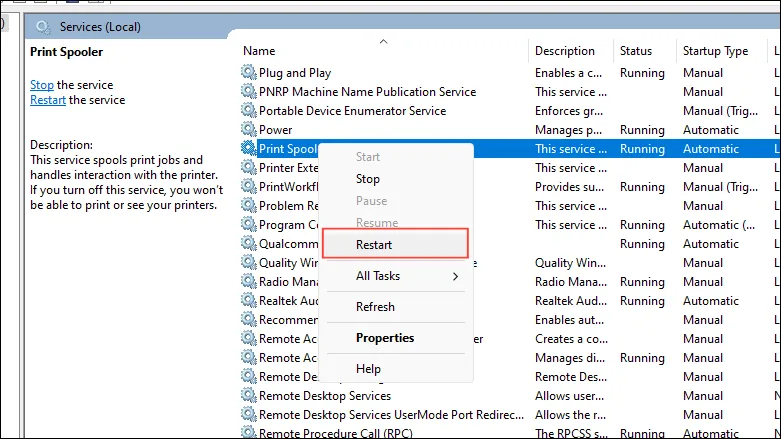Choose Stop in the context menu
The width and height of the screenshot is (781, 439).
pos(368,179)
